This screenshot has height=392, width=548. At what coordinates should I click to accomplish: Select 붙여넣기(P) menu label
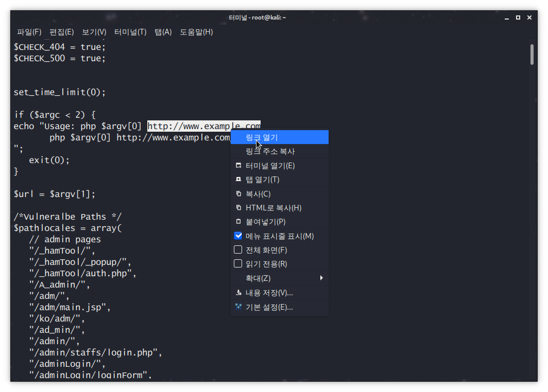(266, 222)
